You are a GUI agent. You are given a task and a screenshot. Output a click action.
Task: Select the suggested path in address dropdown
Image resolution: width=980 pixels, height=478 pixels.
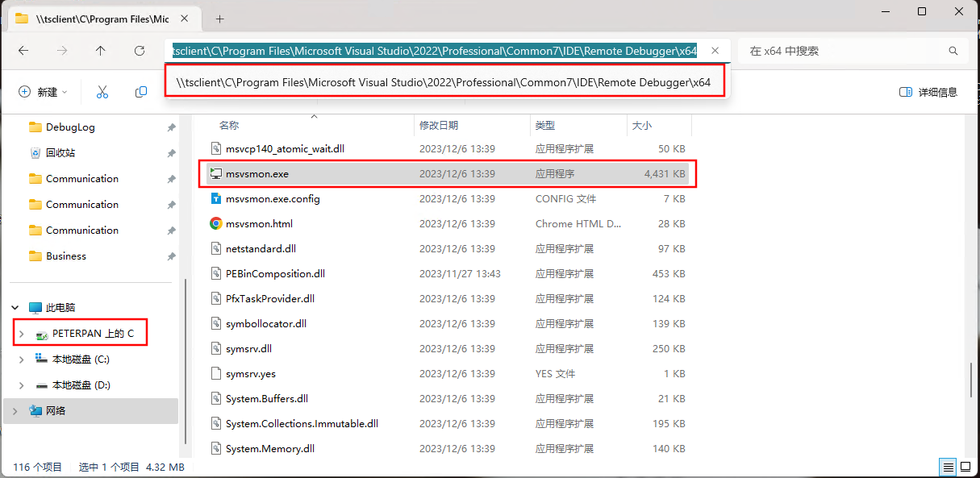pos(444,82)
